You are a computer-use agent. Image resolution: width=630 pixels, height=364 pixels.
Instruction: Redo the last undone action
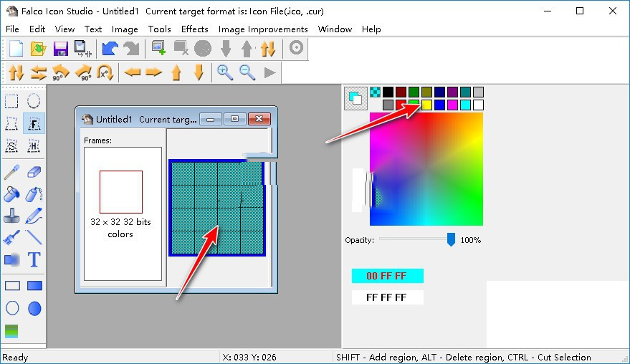point(131,49)
